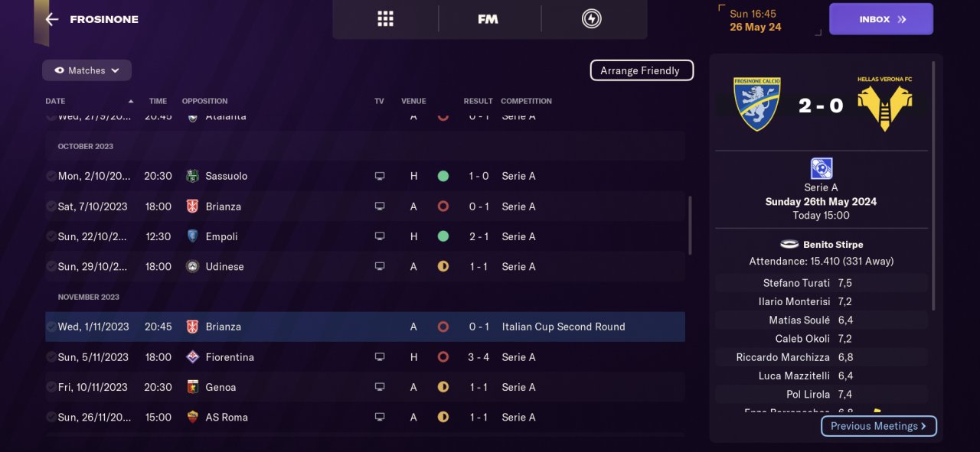Screen dimensions: 980x452
Task: Toggle checkmark beside Brianza cup match
Action: coord(51,327)
